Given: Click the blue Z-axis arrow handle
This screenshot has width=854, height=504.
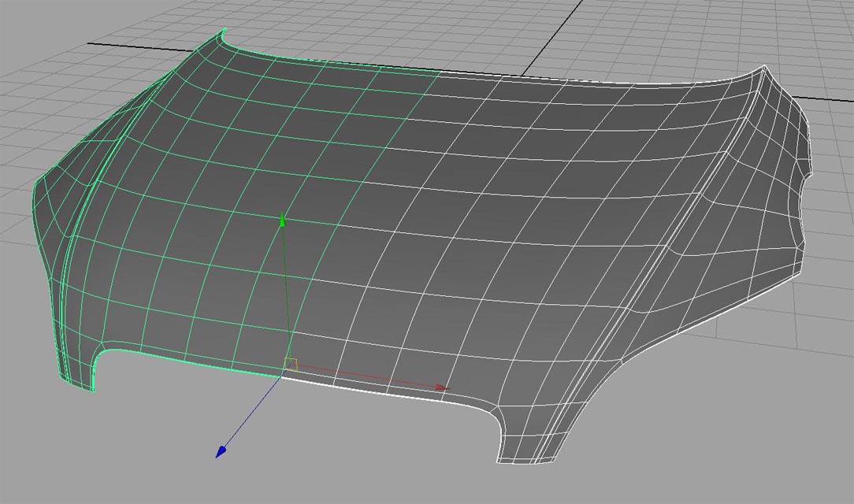Looking at the screenshot, I should (221, 452).
